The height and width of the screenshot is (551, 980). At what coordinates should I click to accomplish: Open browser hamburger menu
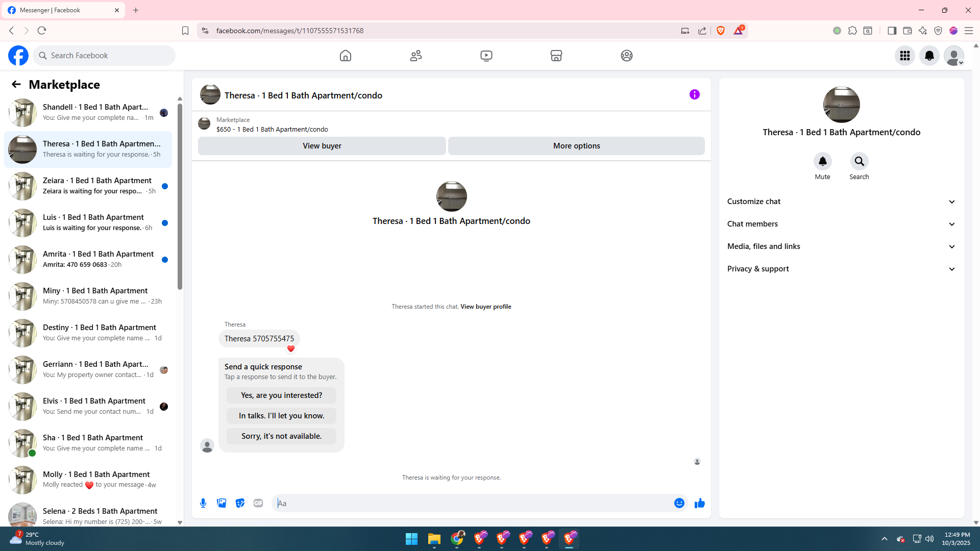pos(968,31)
